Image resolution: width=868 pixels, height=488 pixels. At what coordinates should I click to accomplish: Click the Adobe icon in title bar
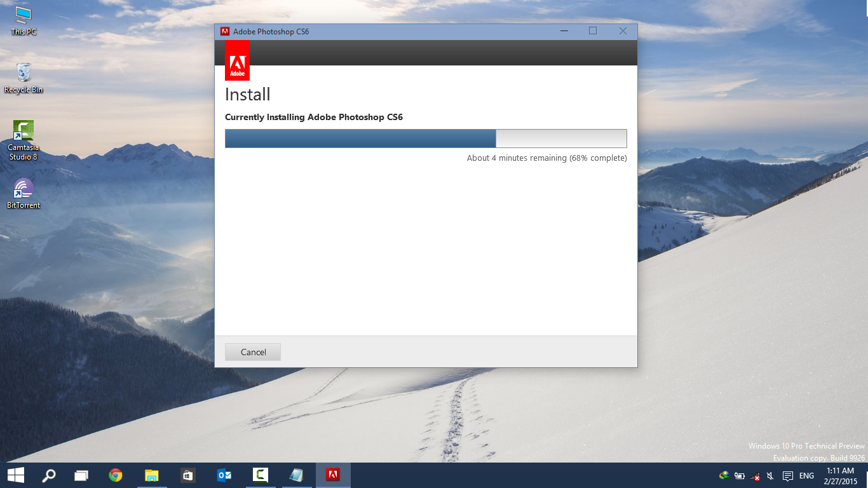pyautogui.click(x=224, y=31)
